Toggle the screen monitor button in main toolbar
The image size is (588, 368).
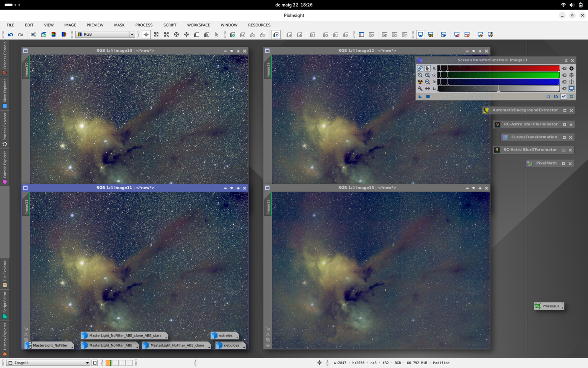tap(420, 34)
